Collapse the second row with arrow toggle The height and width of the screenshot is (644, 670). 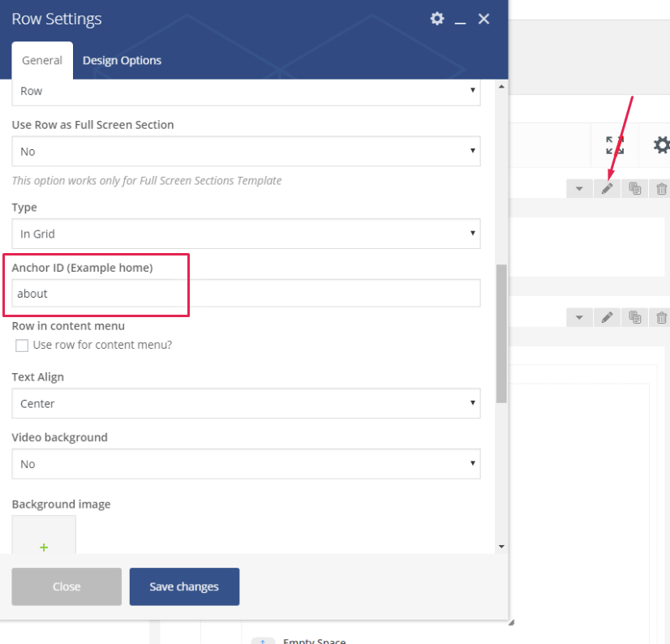(579, 317)
